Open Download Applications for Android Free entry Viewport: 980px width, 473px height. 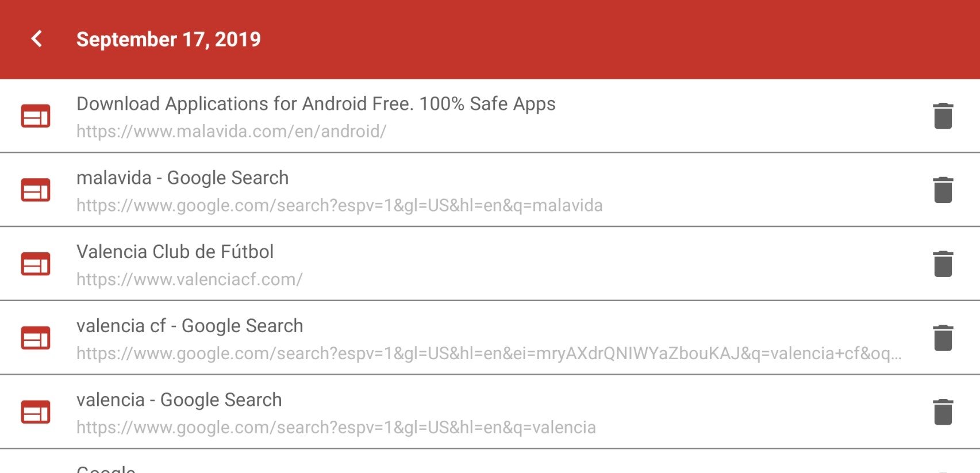(x=316, y=103)
